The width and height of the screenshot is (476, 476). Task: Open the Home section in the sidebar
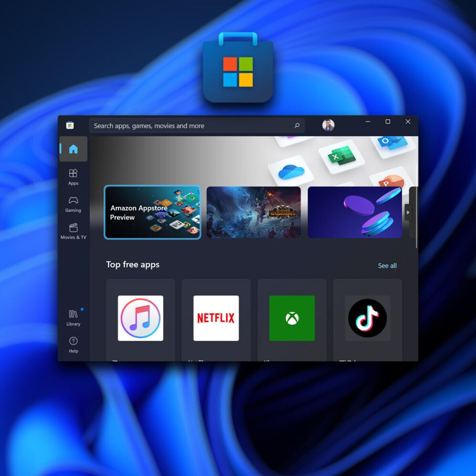(x=73, y=149)
